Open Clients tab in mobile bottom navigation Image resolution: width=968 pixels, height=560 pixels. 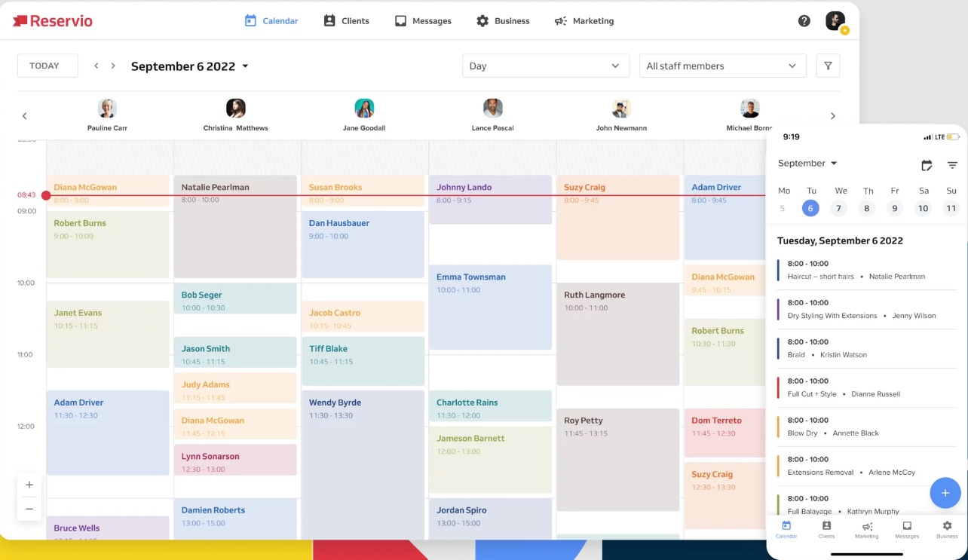(x=826, y=531)
